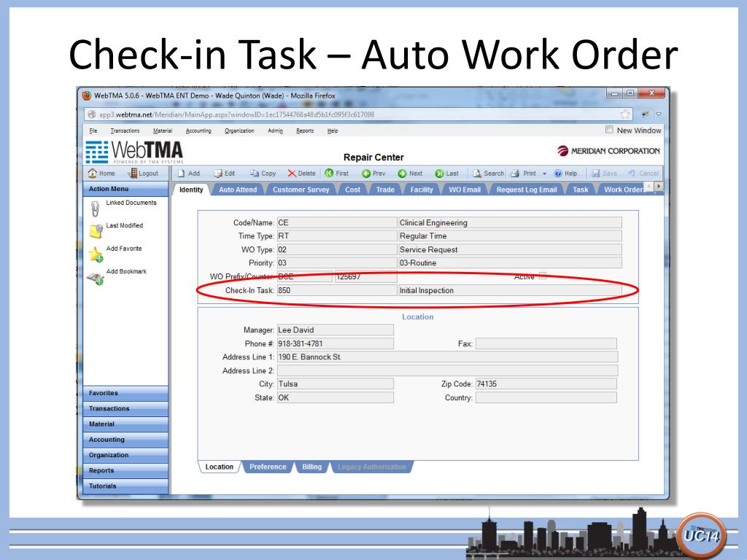
Task: Expand the Accounting sidebar section
Action: [x=125, y=440]
